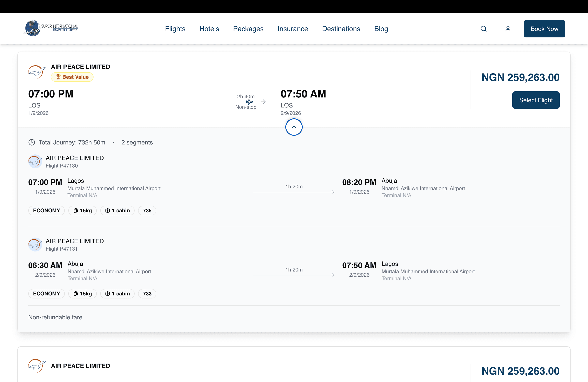
Task: Click Select Flight for NGN 259,263.00 fare
Action: pyautogui.click(x=536, y=100)
